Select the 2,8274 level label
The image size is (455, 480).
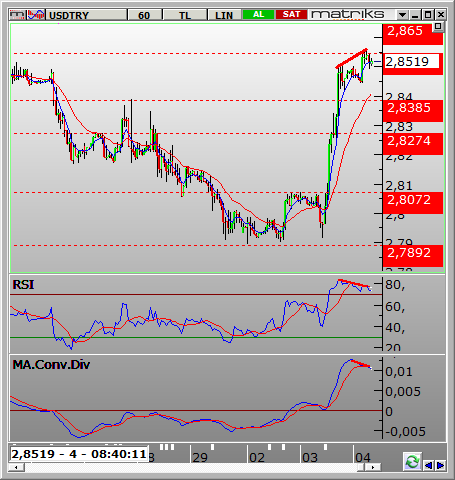click(413, 144)
